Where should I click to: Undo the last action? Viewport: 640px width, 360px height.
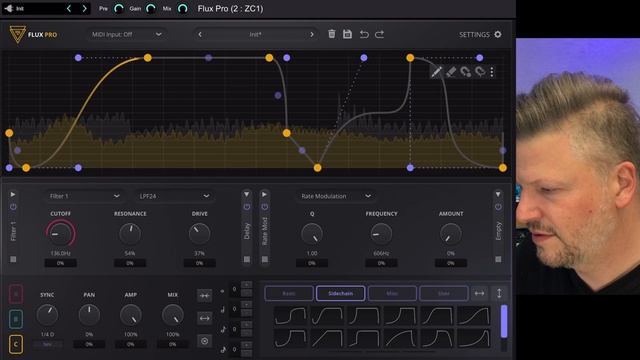pyautogui.click(x=364, y=34)
